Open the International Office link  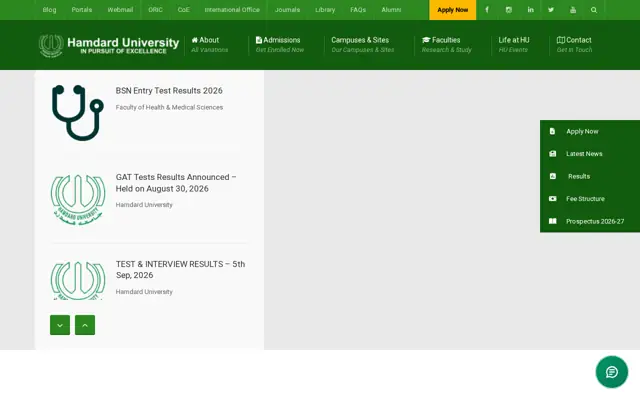(x=232, y=10)
